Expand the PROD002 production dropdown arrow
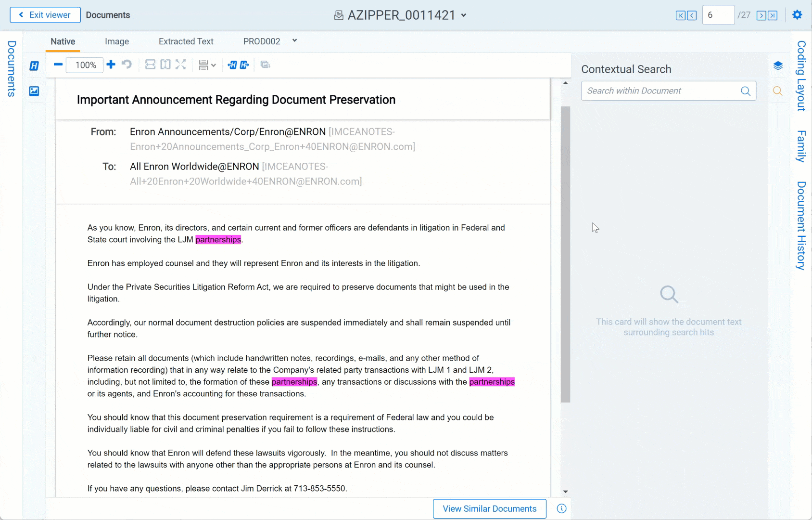 tap(294, 41)
